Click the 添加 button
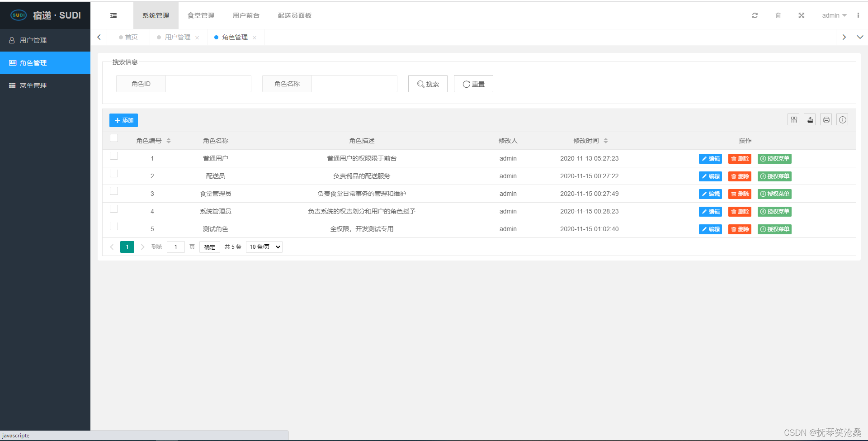 123,120
